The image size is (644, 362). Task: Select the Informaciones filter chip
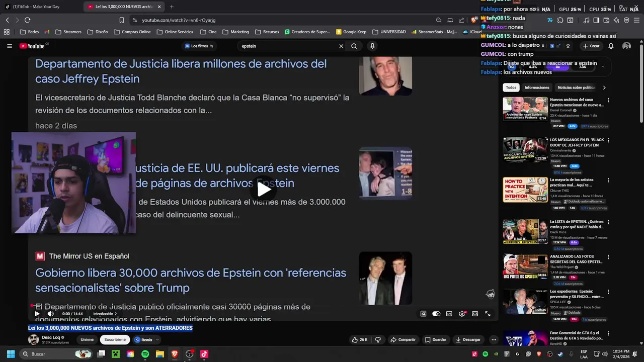(x=537, y=87)
